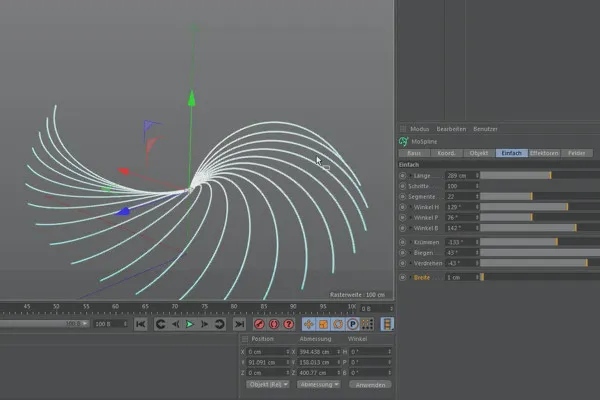Click the green Y-axis arrow handle
This screenshot has height=400, width=600.
coord(192,98)
